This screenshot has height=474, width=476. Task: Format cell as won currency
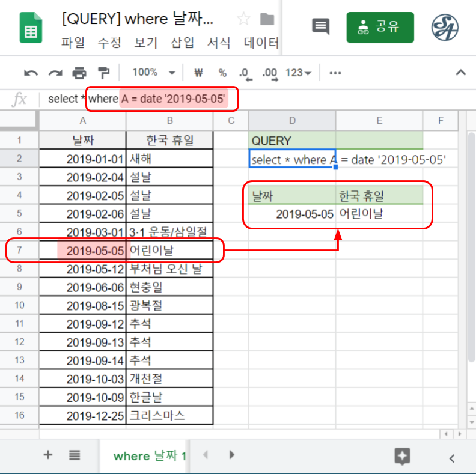pyautogui.click(x=198, y=73)
